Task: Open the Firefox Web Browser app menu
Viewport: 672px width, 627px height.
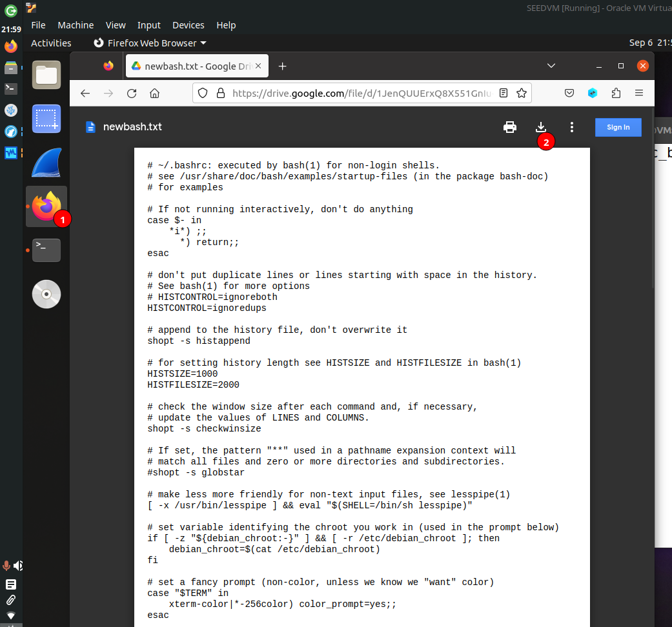Action: tap(150, 43)
